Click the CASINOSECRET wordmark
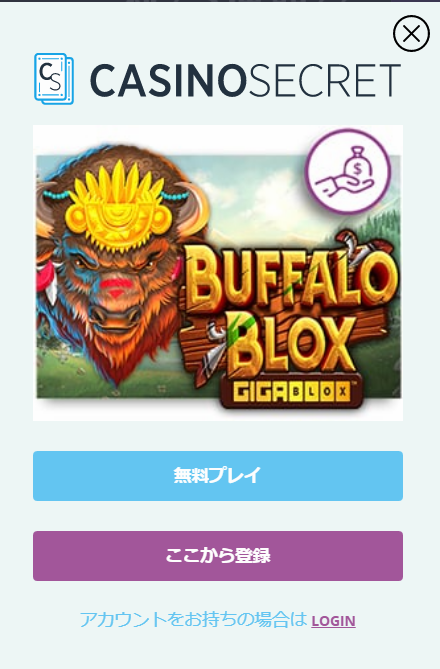The image size is (440, 669). (x=245, y=80)
